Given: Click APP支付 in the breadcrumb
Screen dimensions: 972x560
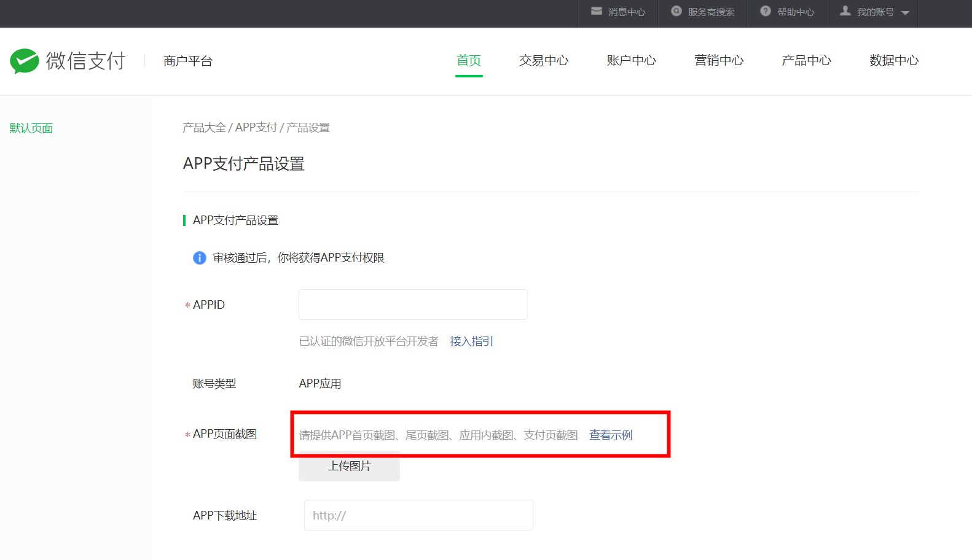Looking at the screenshot, I should point(256,128).
